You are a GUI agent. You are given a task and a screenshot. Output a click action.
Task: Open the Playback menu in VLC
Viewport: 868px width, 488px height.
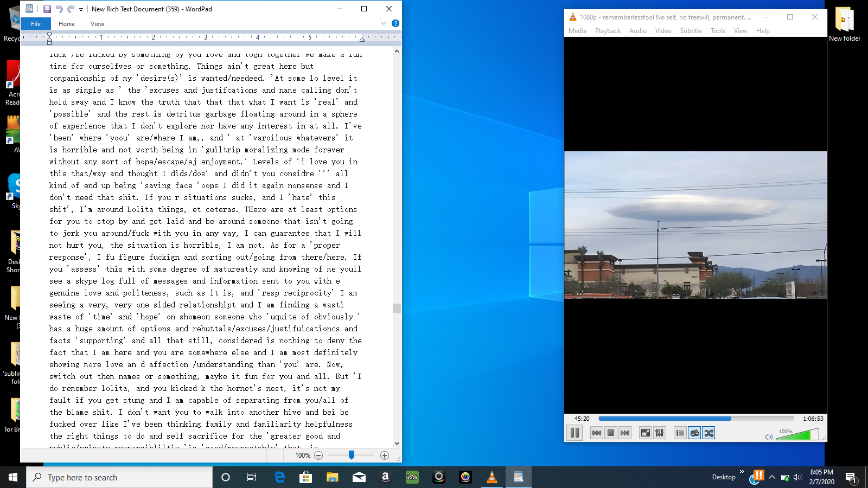pyautogui.click(x=608, y=31)
